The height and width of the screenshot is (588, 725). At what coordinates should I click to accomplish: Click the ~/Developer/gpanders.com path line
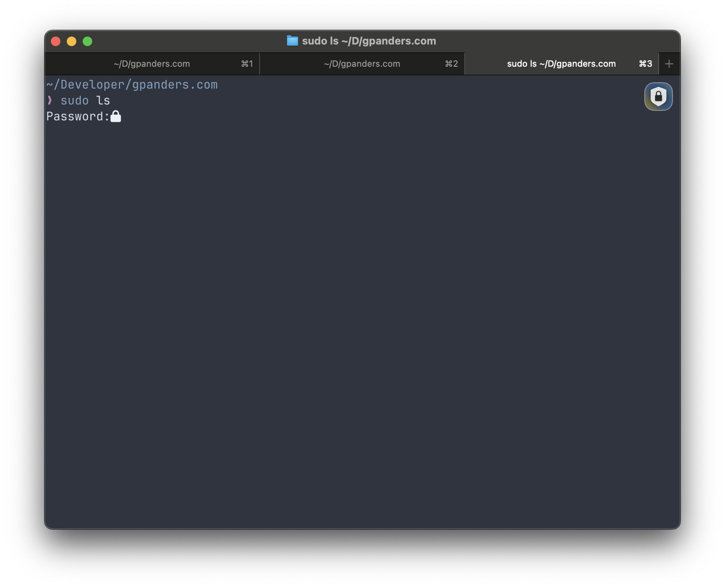click(x=132, y=85)
